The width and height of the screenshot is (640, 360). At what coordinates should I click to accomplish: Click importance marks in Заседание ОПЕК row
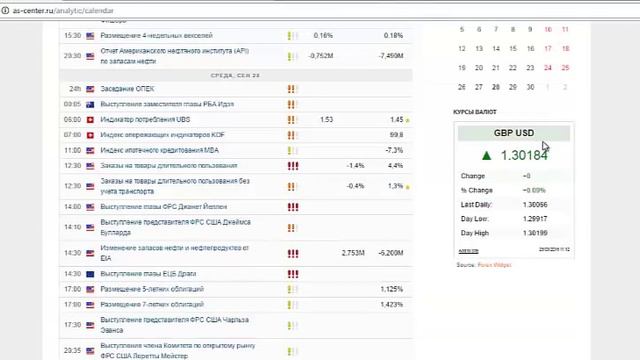pos(293,89)
